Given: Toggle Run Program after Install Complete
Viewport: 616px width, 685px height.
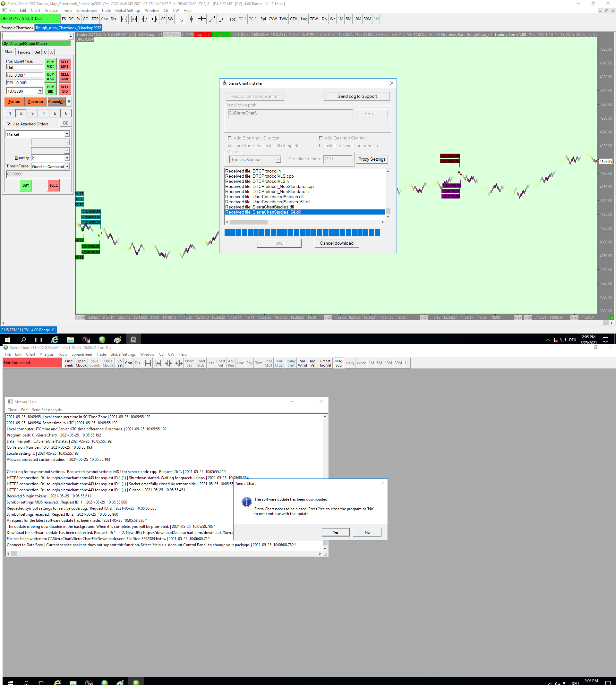Looking at the screenshot, I should pyautogui.click(x=230, y=146).
